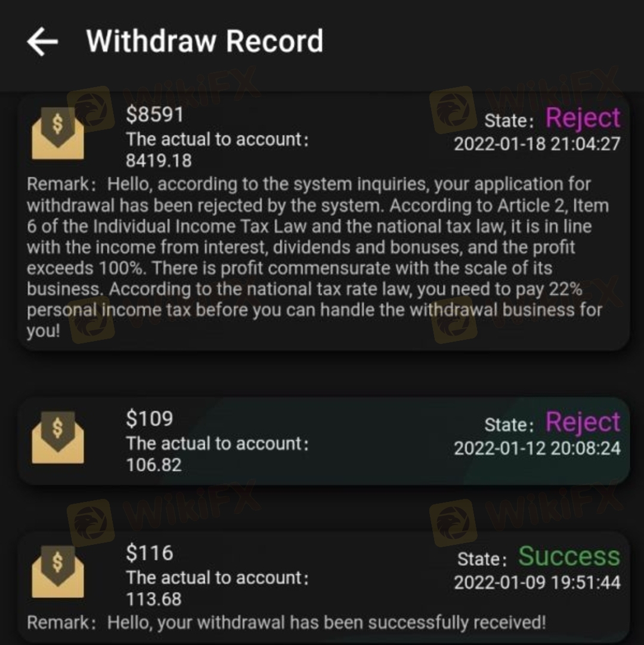Click the $8591 withdrawal amount
Viewport: 644px width, 645px height.
point(154,114)
